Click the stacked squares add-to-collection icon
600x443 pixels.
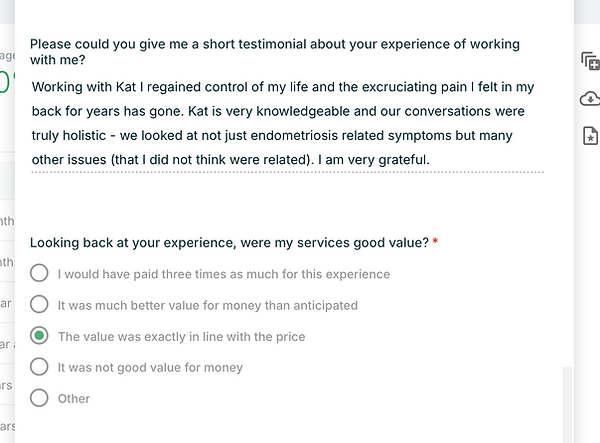click(x=590, y=61)
